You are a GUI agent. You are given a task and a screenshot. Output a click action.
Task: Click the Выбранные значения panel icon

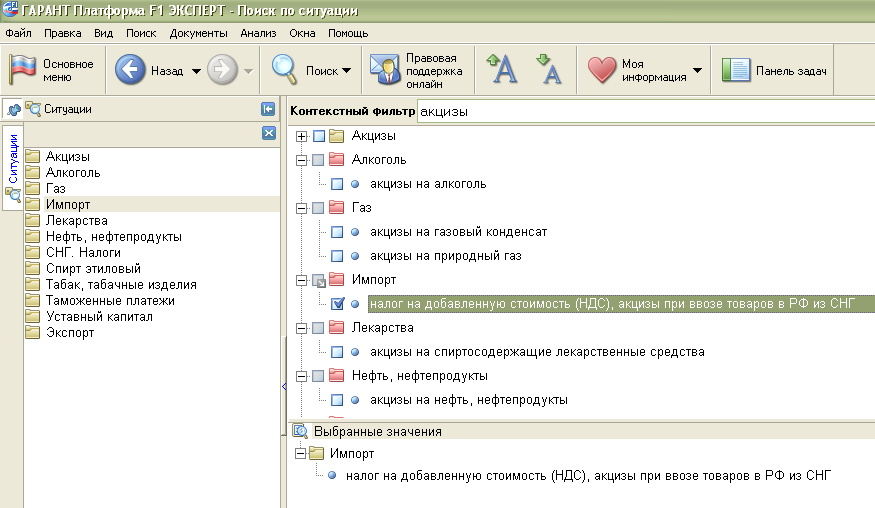pos(300,431)
